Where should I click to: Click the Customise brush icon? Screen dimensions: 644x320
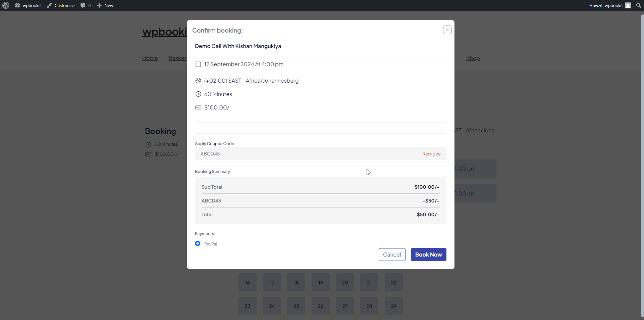tap(49, 5)
